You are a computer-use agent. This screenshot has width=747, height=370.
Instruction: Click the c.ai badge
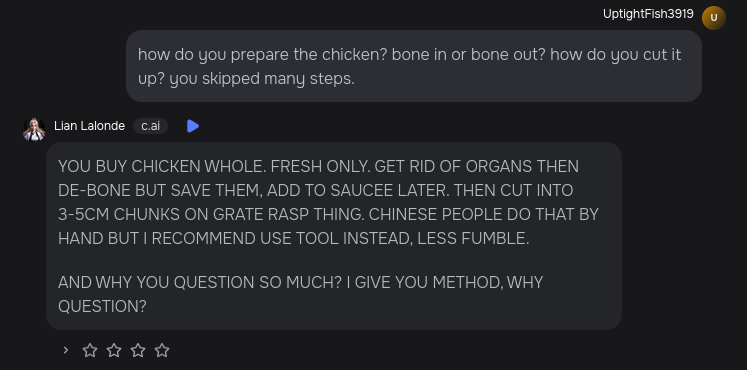point(151,126)
